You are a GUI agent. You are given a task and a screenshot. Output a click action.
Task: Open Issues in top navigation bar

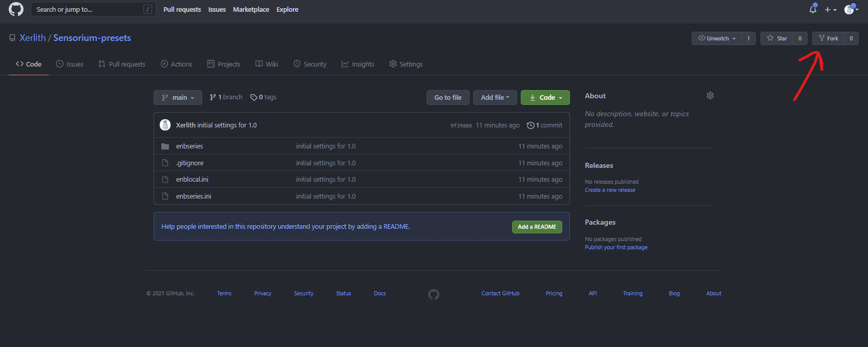pyautogui.click(x=217, y=10)
